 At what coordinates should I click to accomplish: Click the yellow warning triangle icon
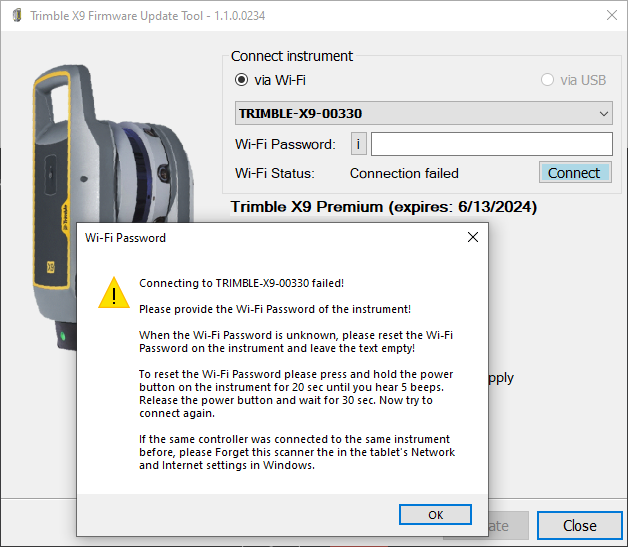[x=114, y=293]
